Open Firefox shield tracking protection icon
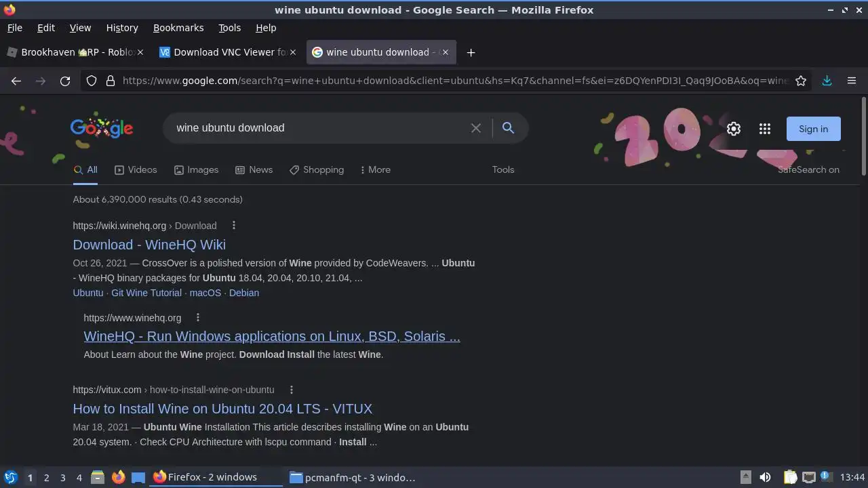Image resolution: width=868 pixels, height=488 pixels. click(92, 81)
